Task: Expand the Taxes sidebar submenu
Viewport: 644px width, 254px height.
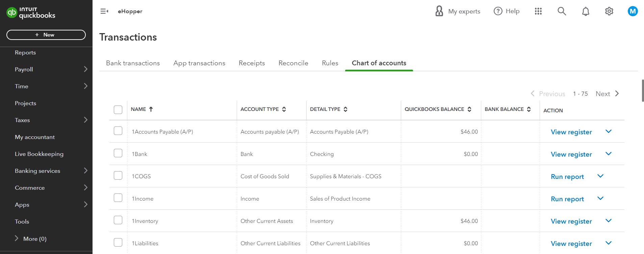Action: pos(85,120)
